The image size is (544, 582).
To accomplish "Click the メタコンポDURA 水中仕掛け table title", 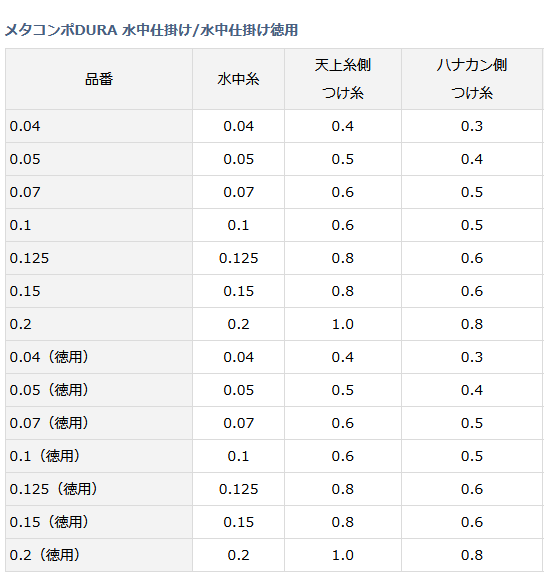I will [151, 30].
